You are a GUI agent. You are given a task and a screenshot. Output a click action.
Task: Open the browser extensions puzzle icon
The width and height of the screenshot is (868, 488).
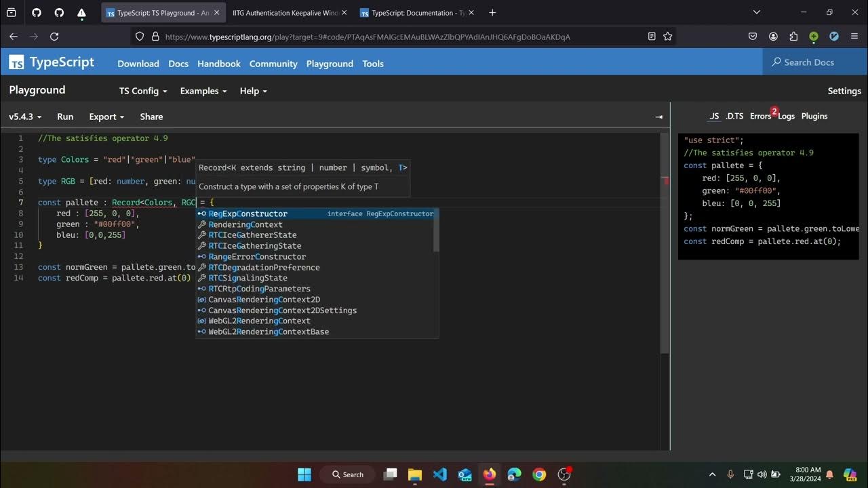(x=793, y=37)
